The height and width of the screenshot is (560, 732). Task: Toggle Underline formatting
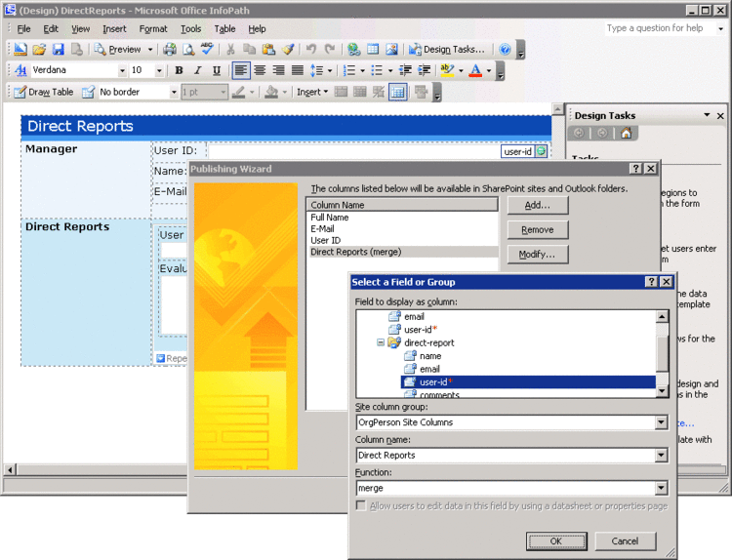217,70
